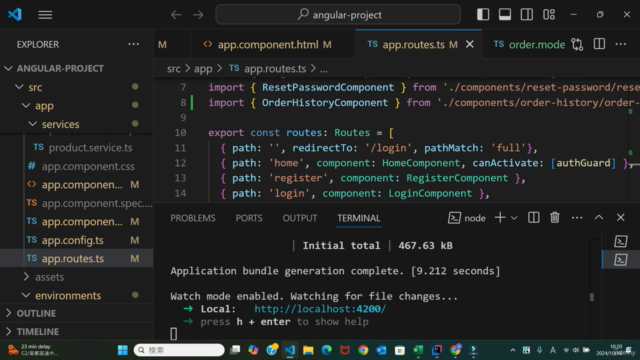Open the traffic delay widget on taskbar
640x360 pixels.
(x=33, y=350)
